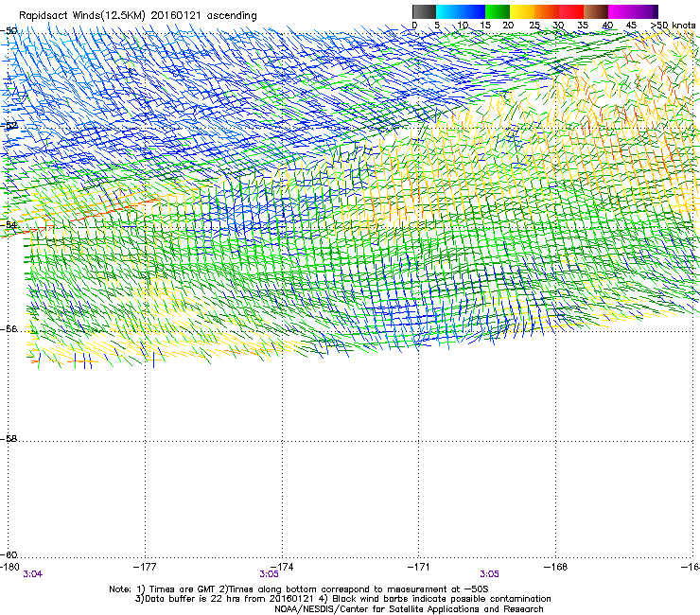Click the -60 latitude axis label

9,555
